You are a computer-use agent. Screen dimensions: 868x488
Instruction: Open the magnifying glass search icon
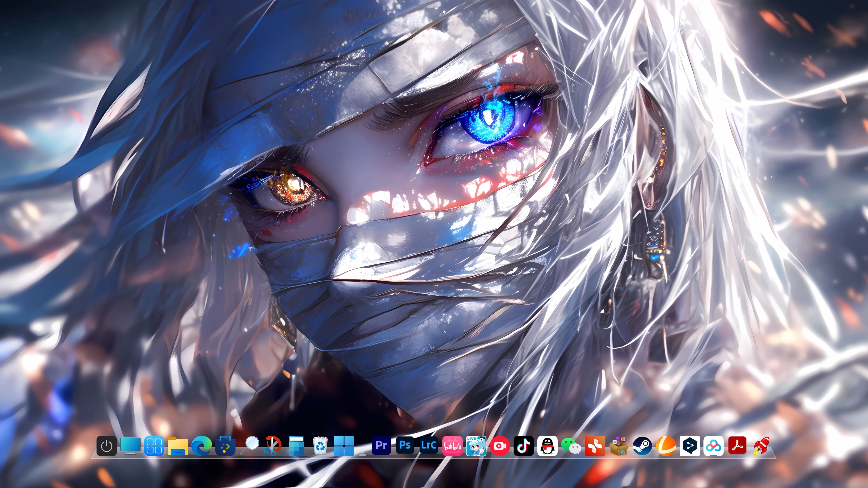249,446
